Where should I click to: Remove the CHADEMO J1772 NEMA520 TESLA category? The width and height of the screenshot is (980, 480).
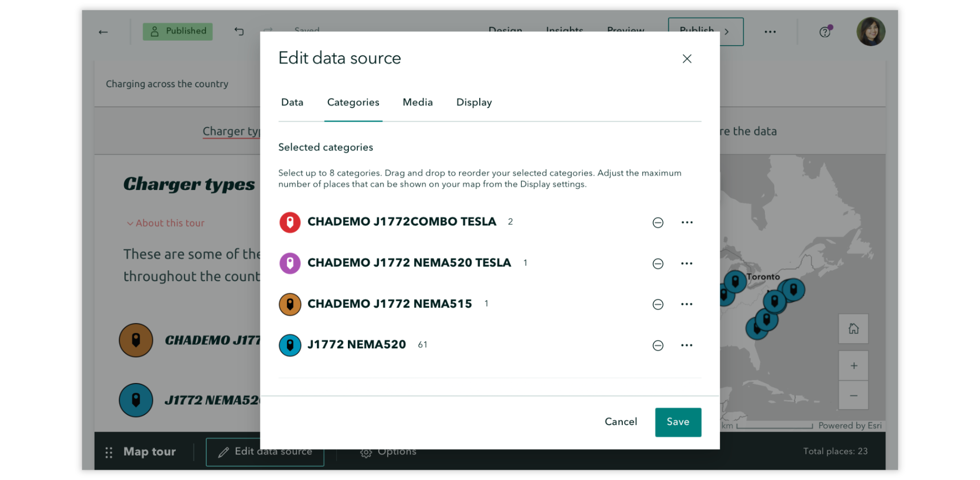(x=658, y=264)
